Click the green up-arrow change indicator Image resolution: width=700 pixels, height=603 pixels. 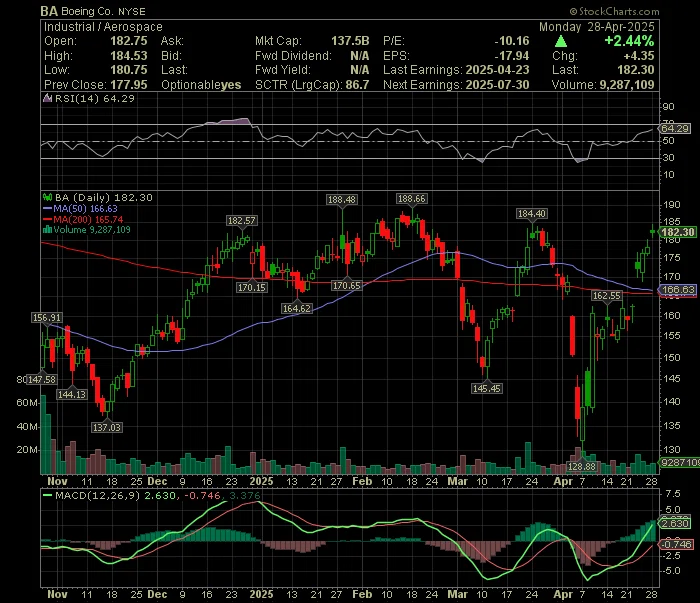pyautogui.click(x=561, y=42)
